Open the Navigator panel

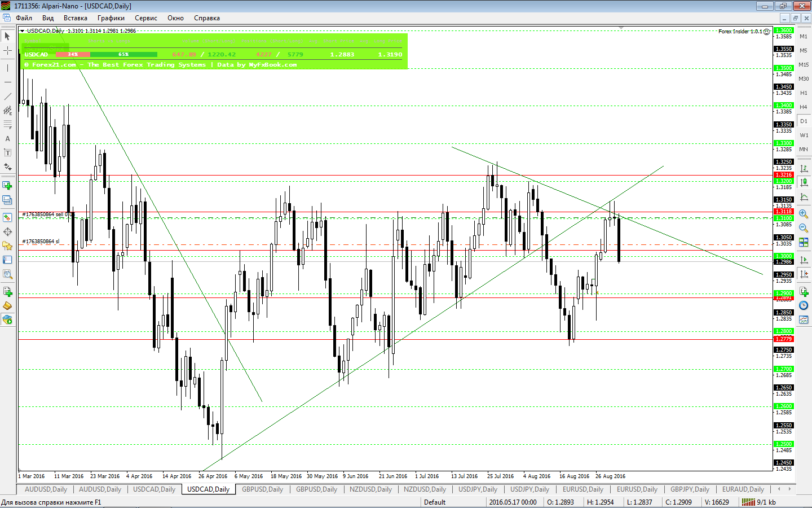7,246
